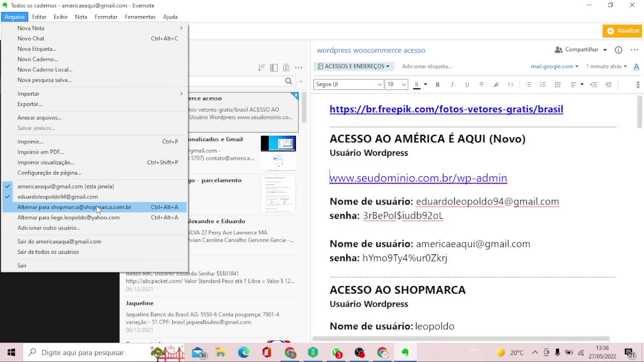Select Exportar menu entry
The height and width of the screenshot is (362, 644).
coord(94,104)
